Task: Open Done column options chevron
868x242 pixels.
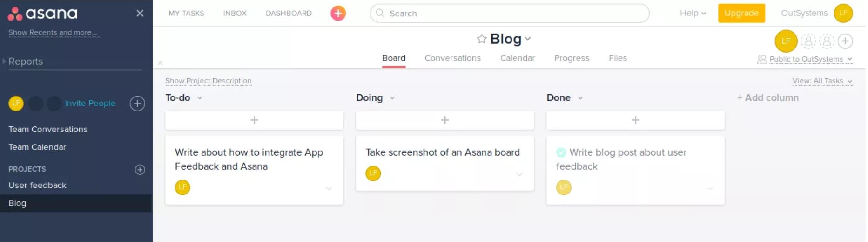Action: 580,98
